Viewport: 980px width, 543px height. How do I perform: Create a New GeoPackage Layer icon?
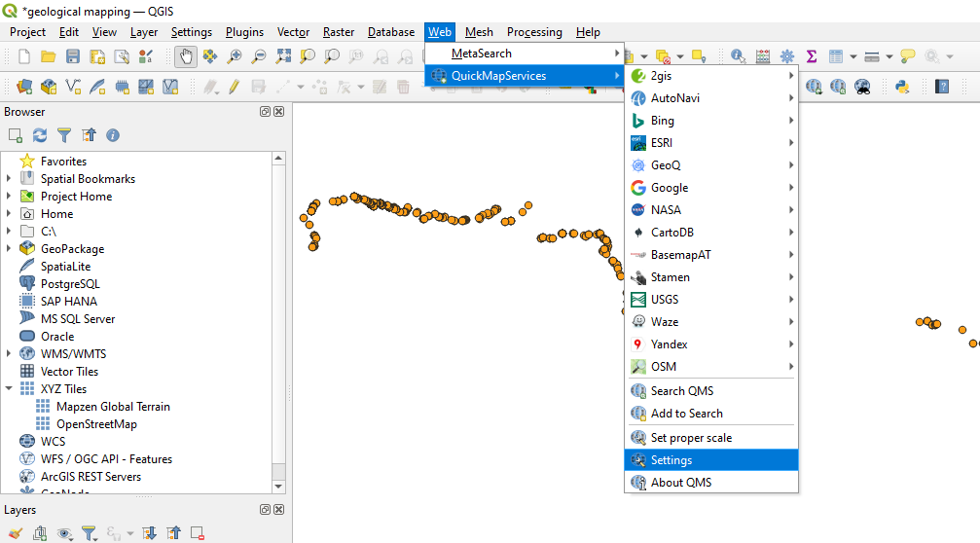(48, 87)
